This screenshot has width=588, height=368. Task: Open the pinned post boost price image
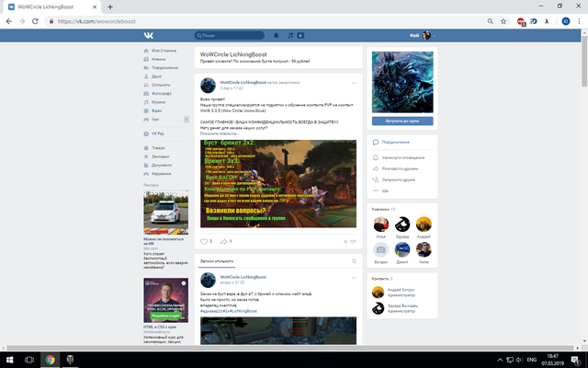click(x=278, y=184)
